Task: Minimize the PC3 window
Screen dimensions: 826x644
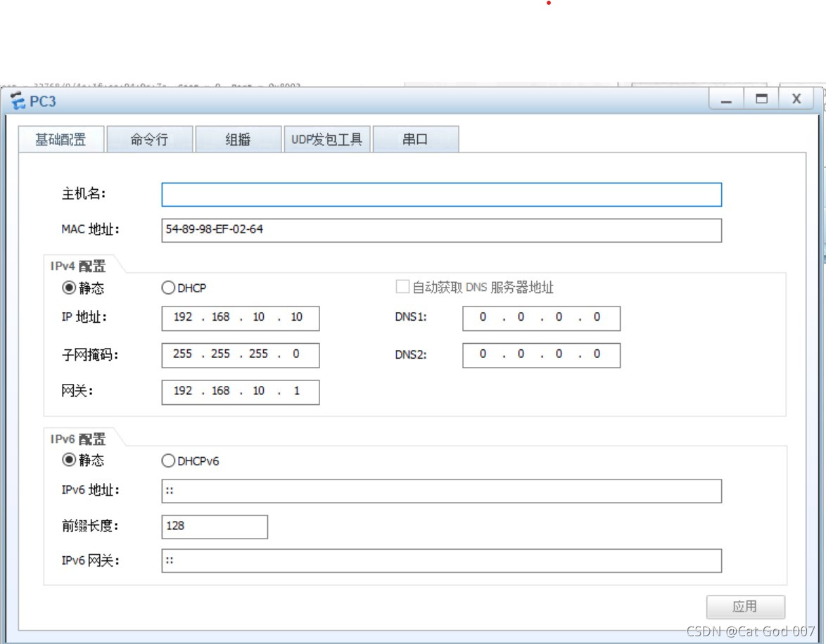Action: [726, 99]
